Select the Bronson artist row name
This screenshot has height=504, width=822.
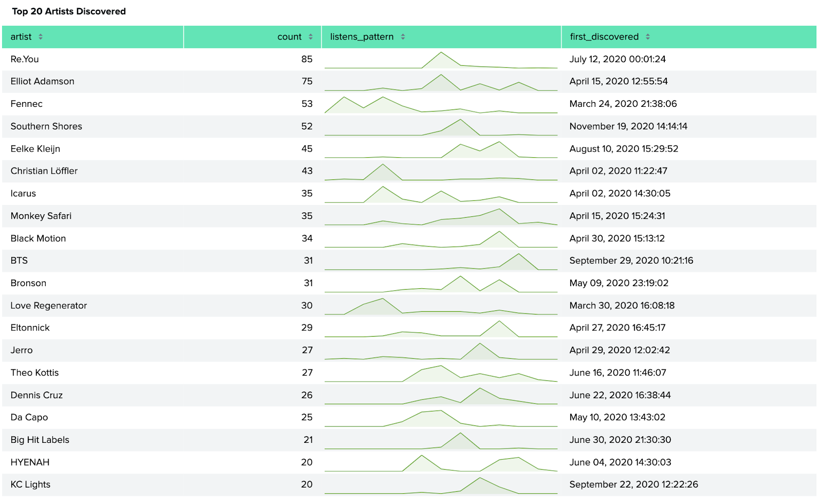tap(28, 283)
